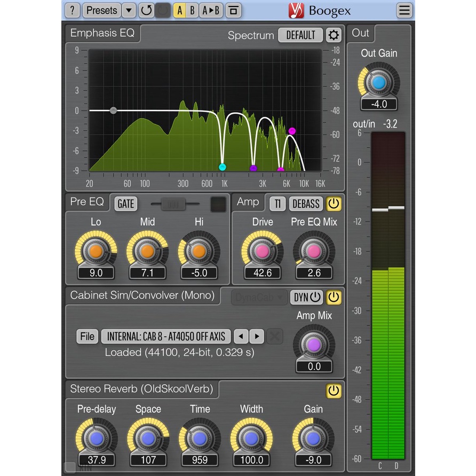Click the window size icon in toolbar
476x476 pixels.
(233, 10)
